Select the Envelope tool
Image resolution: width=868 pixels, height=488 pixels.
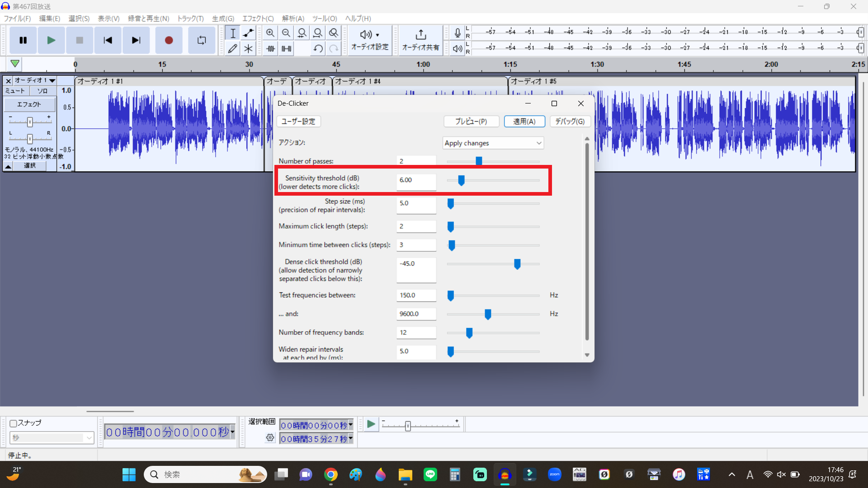[248, 33]
